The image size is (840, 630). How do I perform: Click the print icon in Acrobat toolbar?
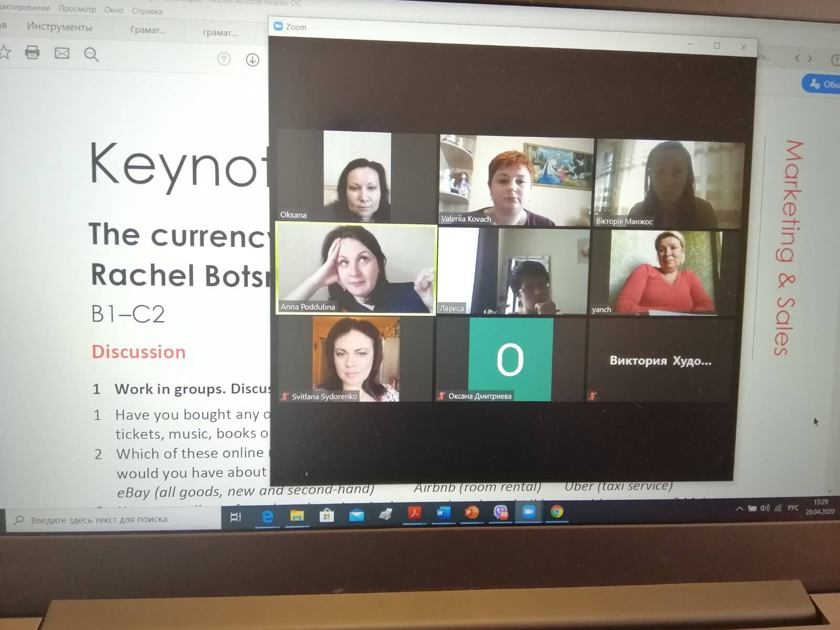(32, 52)
